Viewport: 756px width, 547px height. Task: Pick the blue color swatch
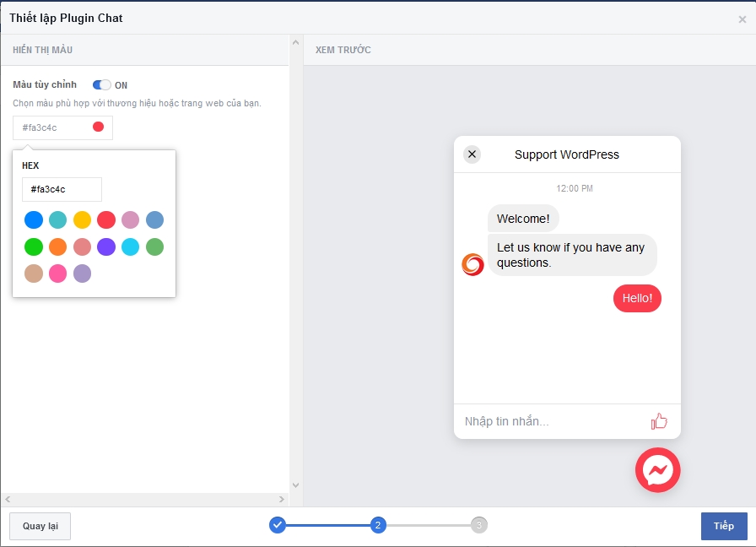point(34,220)
